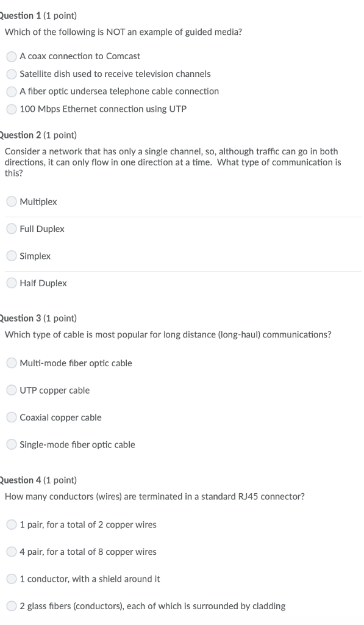Viewport: 364px width, 625px height.
Task: Select "Multi-mode fiber optic cable"
Action: point(11,363)
